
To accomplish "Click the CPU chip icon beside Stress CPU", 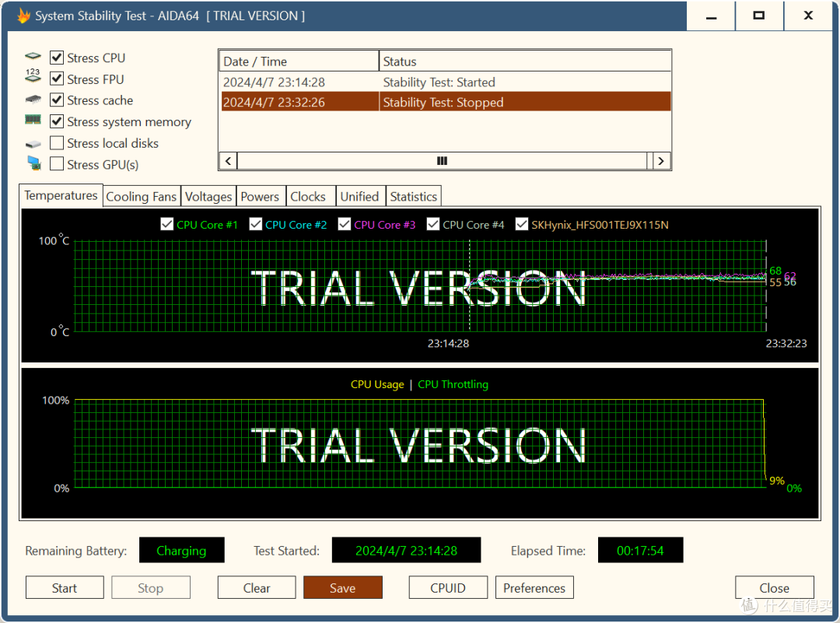I will tap(33, 56).
